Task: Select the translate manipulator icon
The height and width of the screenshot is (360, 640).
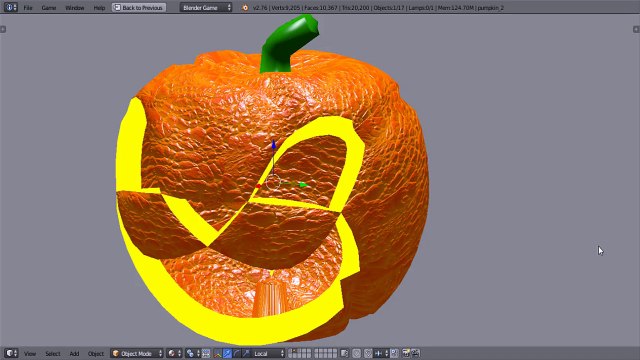Action: pos(227,353)
